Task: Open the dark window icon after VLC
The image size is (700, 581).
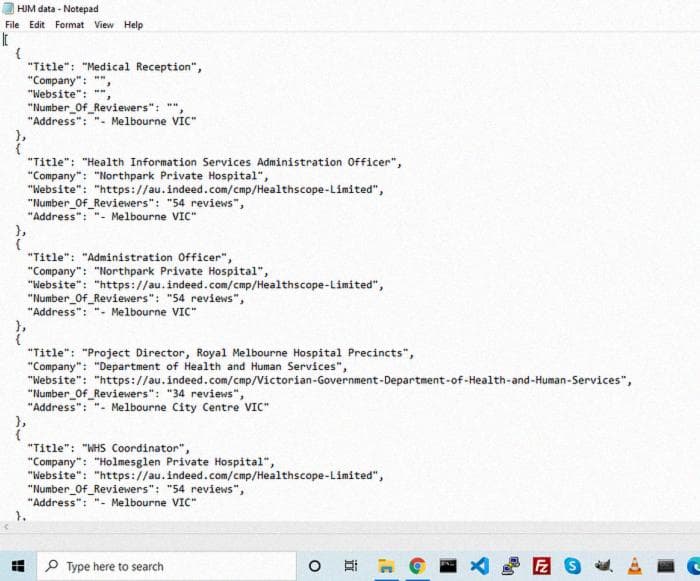Action: click(x=666, y=566)
